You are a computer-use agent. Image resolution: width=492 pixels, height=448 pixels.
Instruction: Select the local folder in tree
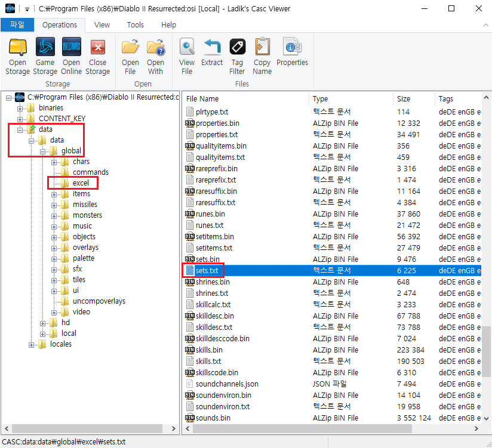69,333
